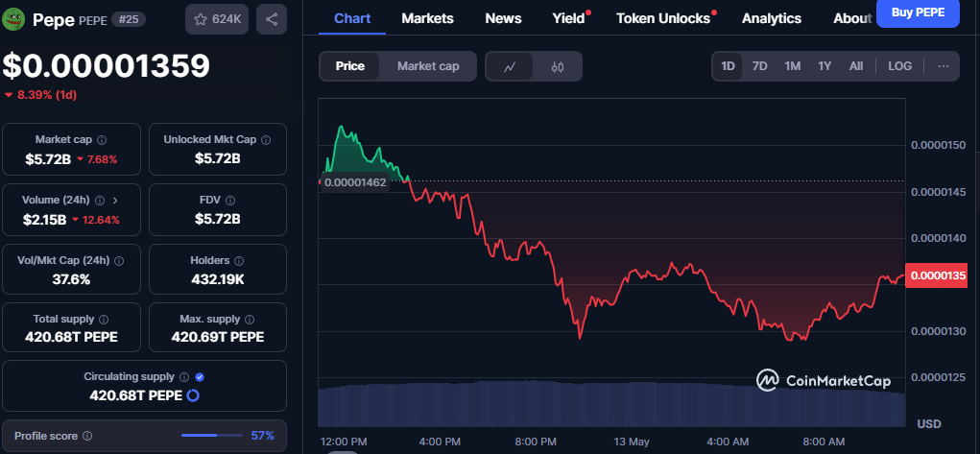Open info icon next to Circulating supply

(183, 377)
